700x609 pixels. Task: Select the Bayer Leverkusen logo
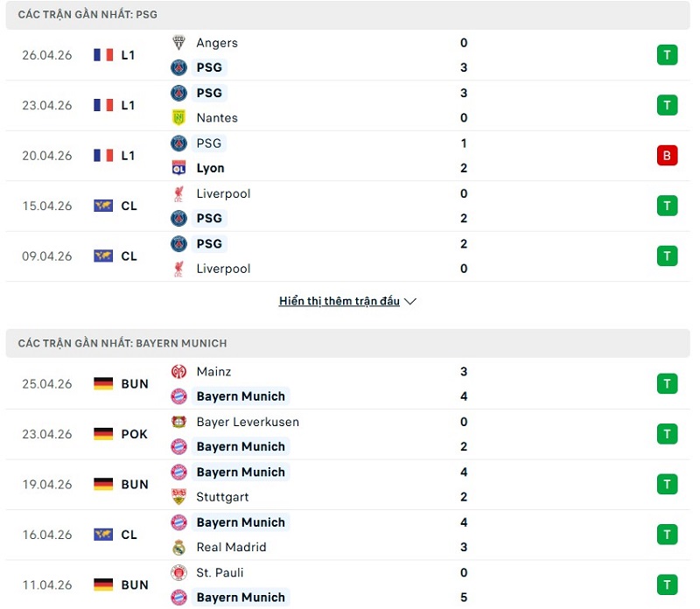tap(179, 422)
